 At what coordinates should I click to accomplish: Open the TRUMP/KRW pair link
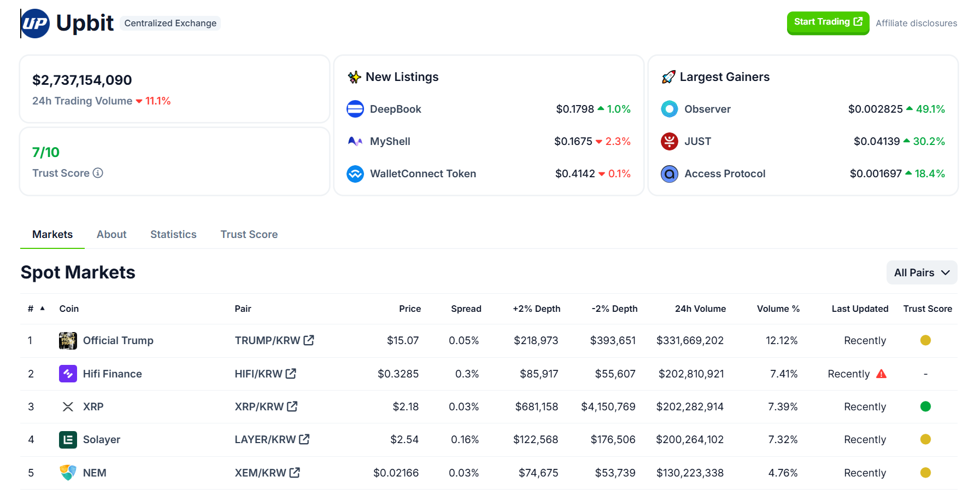tap(274, 340)
